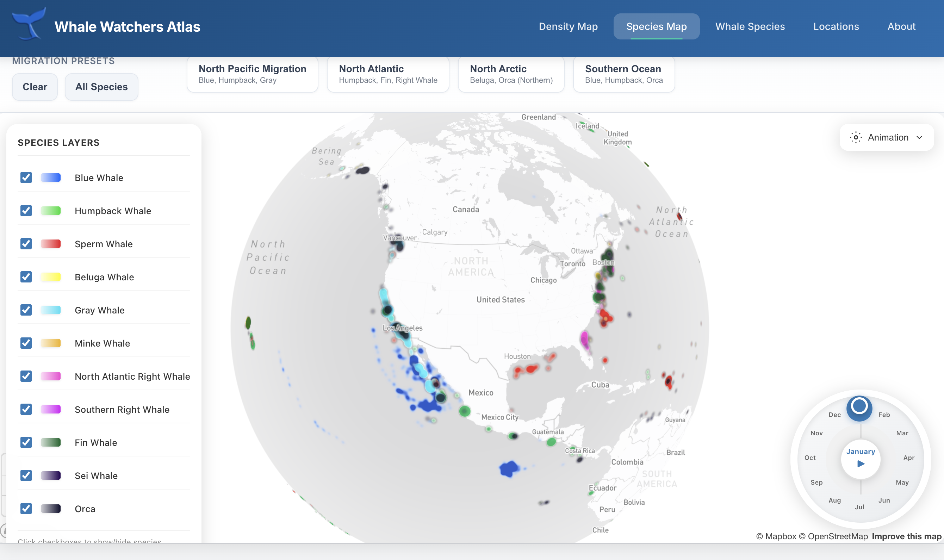Disable the Sperm Whale layer
This screenshot has height=560, width=944.
point(26,244)
